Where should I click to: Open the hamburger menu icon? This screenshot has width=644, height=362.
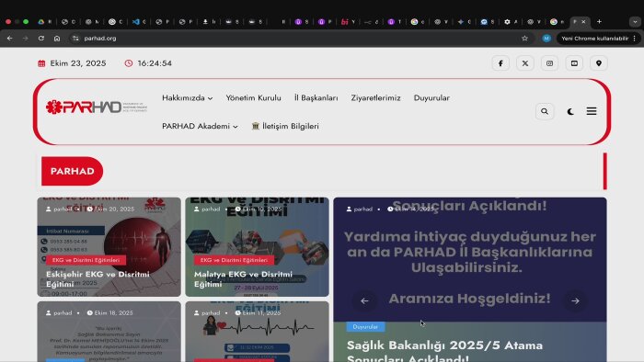pyautogui.click(x=592, y=111)
